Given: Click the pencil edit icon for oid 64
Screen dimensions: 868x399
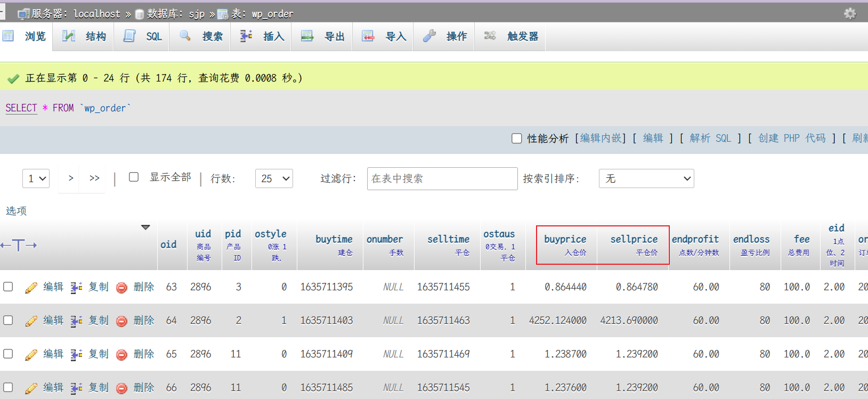Looking at the screenshot, I should [x=31, y=321].
